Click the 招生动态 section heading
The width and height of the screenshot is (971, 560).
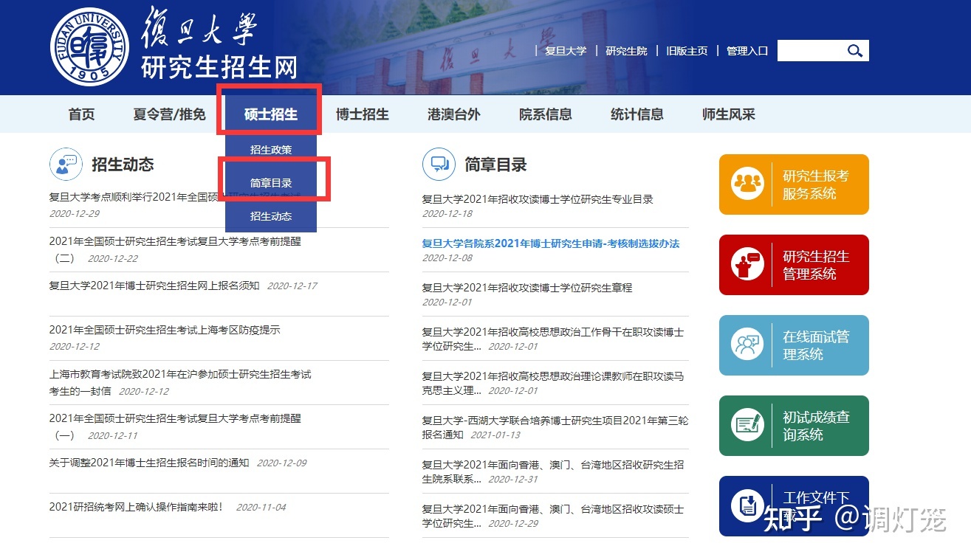[123, 165]
